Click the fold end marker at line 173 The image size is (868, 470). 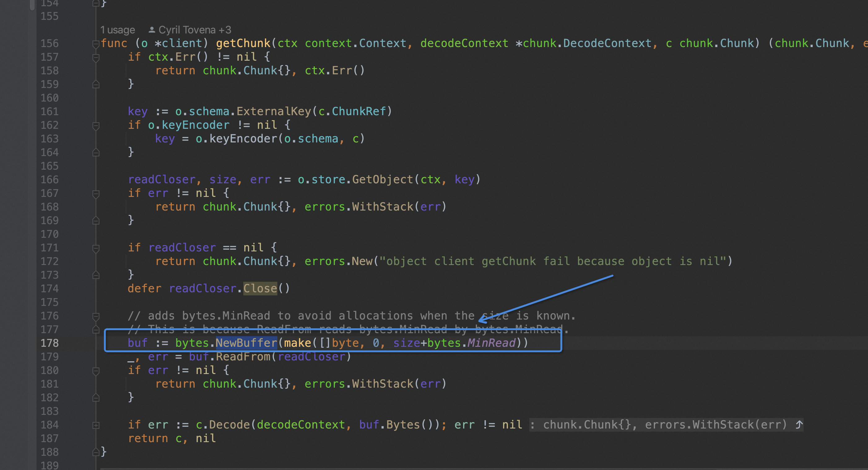[x=96, y=275]
